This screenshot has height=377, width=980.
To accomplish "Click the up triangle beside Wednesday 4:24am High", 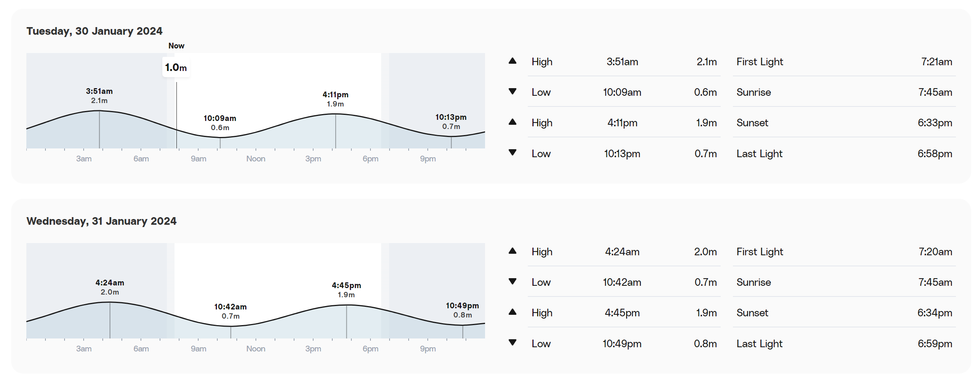I will (513, 251).
